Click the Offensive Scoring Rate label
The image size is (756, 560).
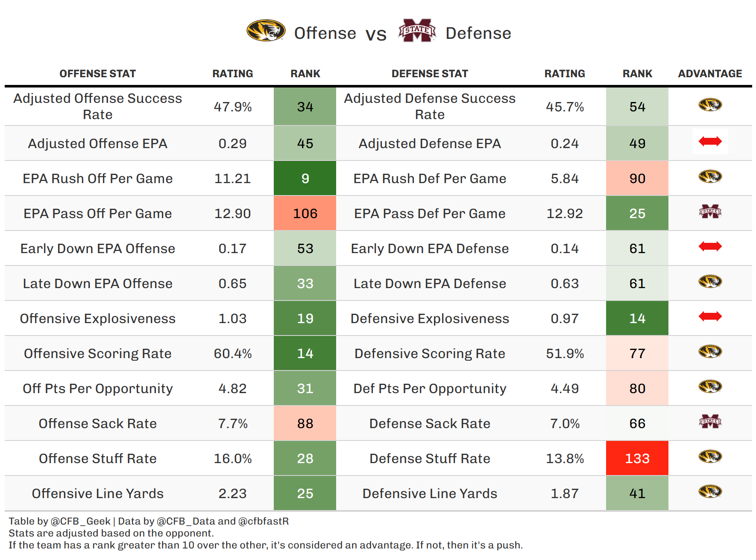97,353
